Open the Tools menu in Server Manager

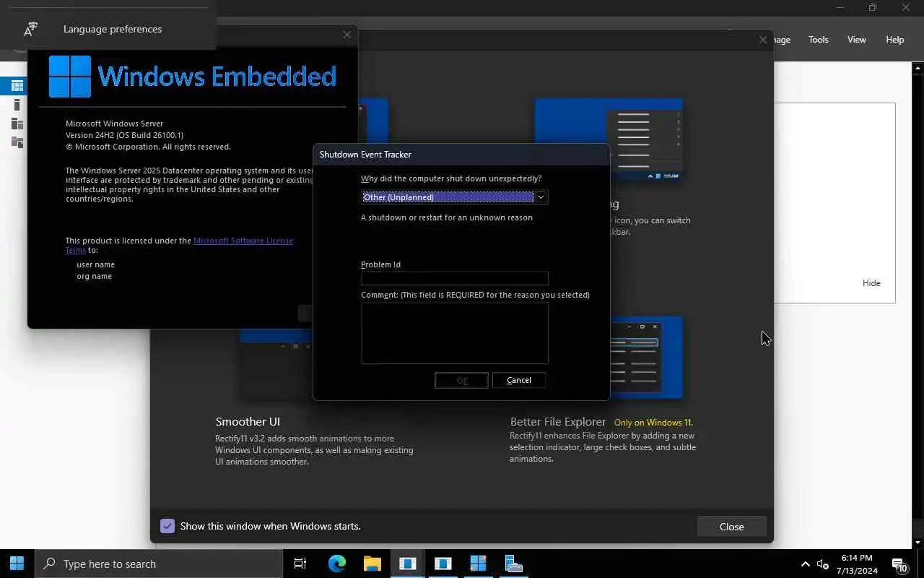(818, 40)
